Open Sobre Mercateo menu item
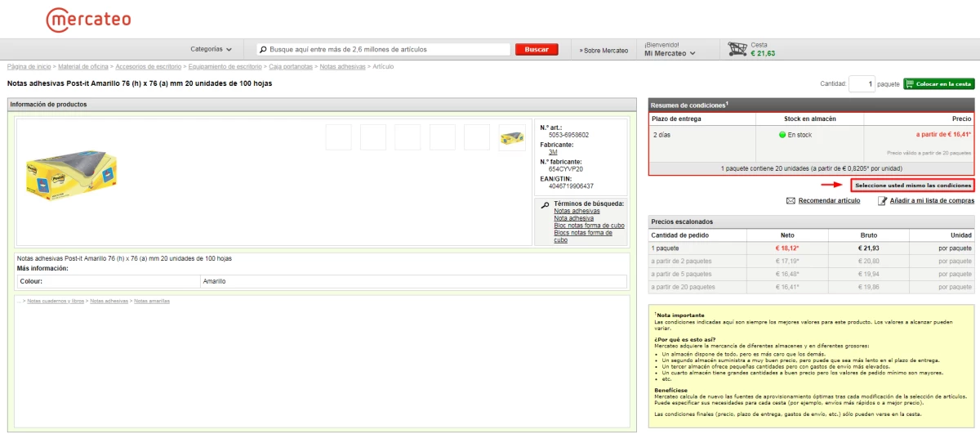This screenshot has height=434, width=980. tap(604, 51)
